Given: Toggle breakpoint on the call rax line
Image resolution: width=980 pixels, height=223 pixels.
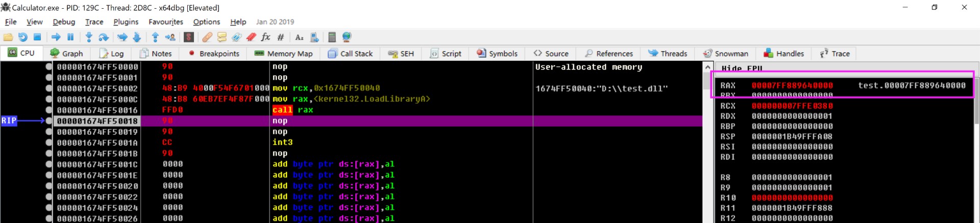Looking at the screenshot, I should coord(49,110).
